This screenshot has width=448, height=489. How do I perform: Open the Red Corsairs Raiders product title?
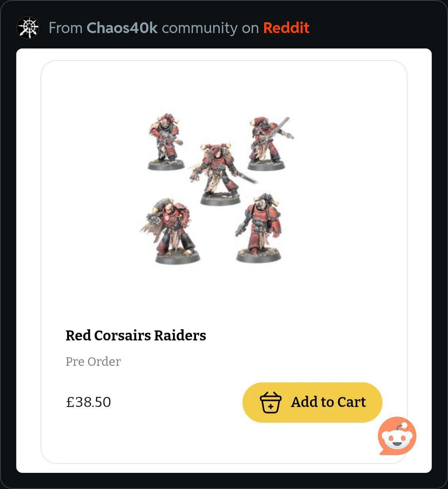pyautogui.click(x=136, y=335)
